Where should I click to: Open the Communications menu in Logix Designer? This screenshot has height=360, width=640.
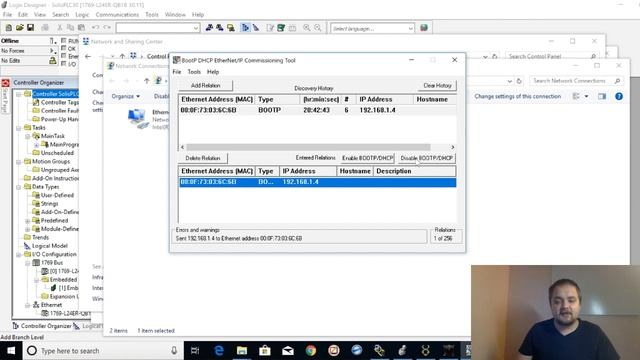(x=117, y=15)
